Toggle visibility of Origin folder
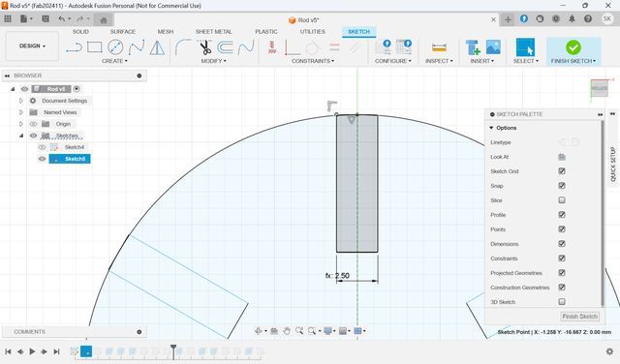 [33, 124]
